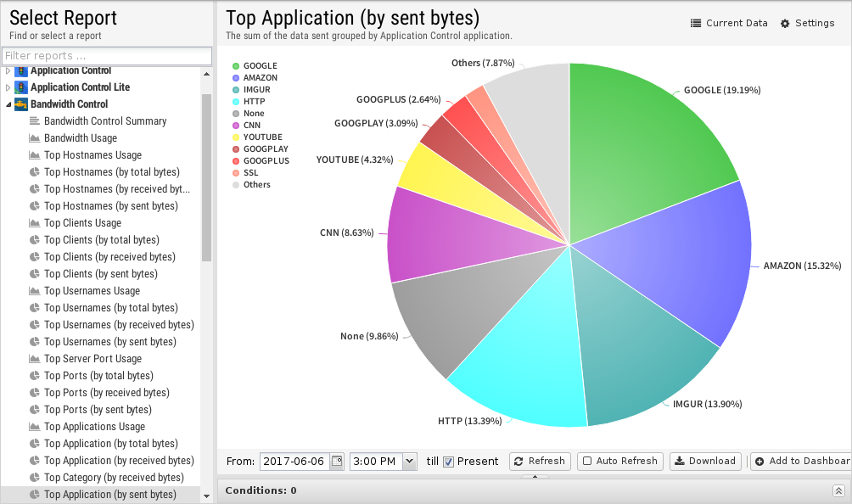The width and height of the screenshot is (852, 504).
Task: Click the Bandwidth Usage area-chart icon
Action: [34, 138]
